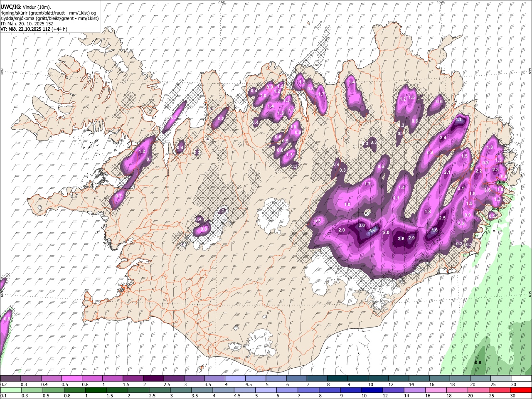Click the UWC/IG title in the header
Image resolution: width=532 pixels, height=399 pixels.
[x=10, y=7]
